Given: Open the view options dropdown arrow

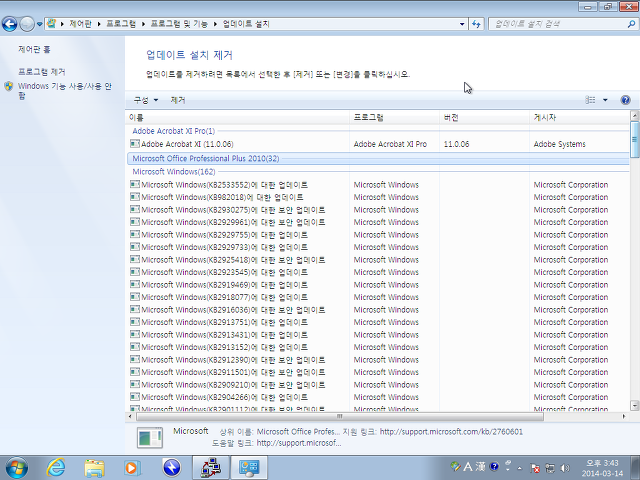Looking at the screenshot, I should click(605, 100).
